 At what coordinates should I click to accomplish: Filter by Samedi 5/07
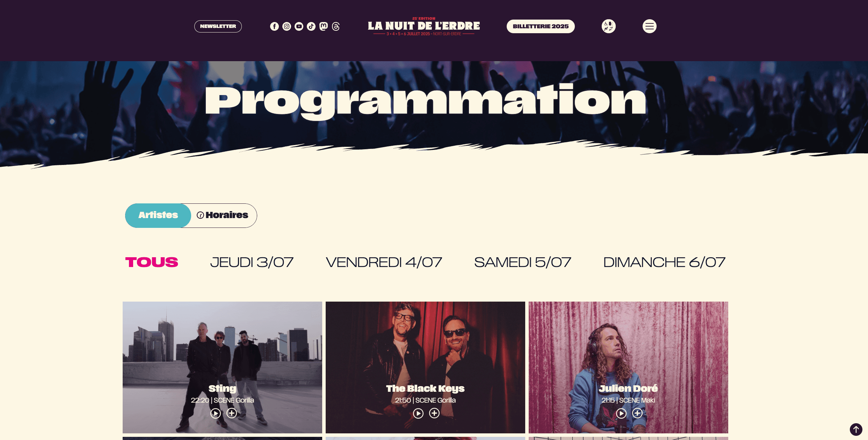tap(522, 262)
